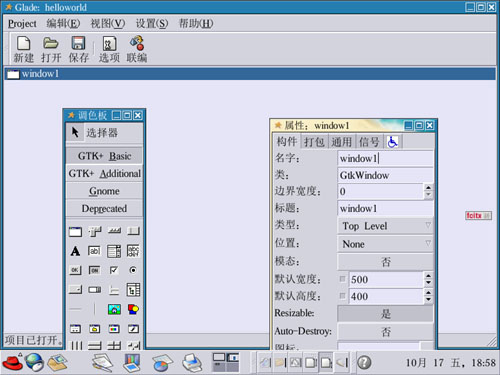Pick the Menu Bar widget in the palette
This screenshot has width=500, height=375.
point(95,231)
